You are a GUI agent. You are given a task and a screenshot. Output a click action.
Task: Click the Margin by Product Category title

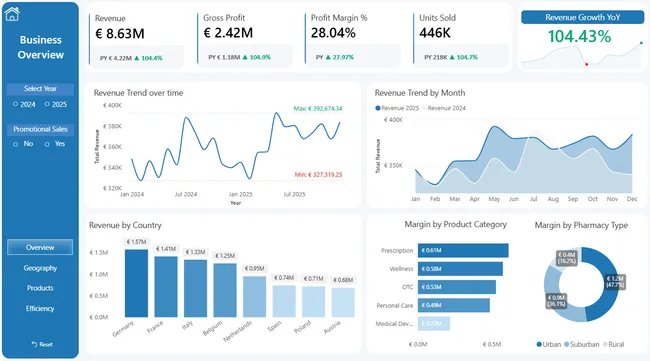coord(456,224)
